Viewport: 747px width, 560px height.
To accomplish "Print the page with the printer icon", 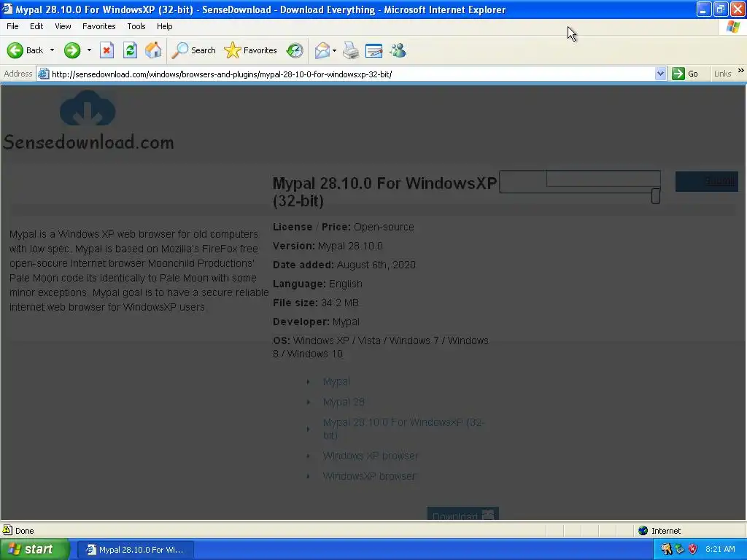I will [351, 50].
